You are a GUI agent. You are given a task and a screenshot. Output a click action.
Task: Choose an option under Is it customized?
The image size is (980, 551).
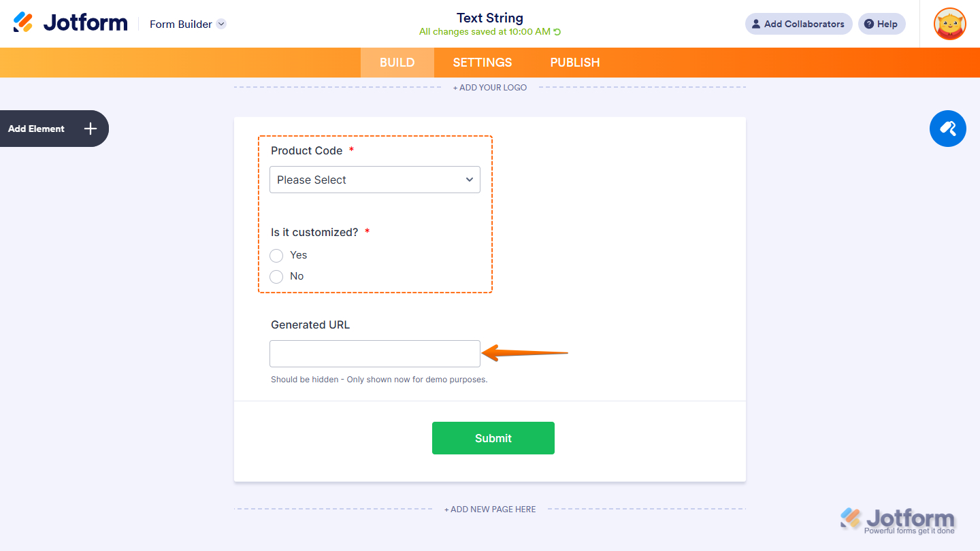tap(276, 255)
